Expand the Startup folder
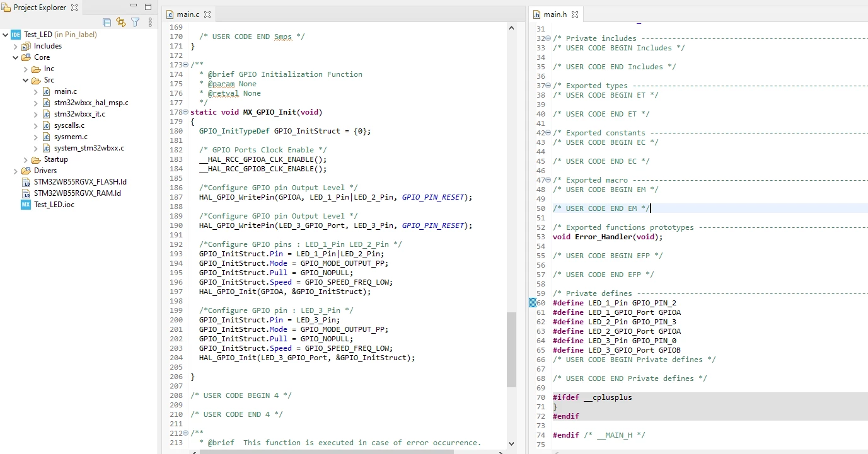868x454 pixels. click(x=26, y=159)
